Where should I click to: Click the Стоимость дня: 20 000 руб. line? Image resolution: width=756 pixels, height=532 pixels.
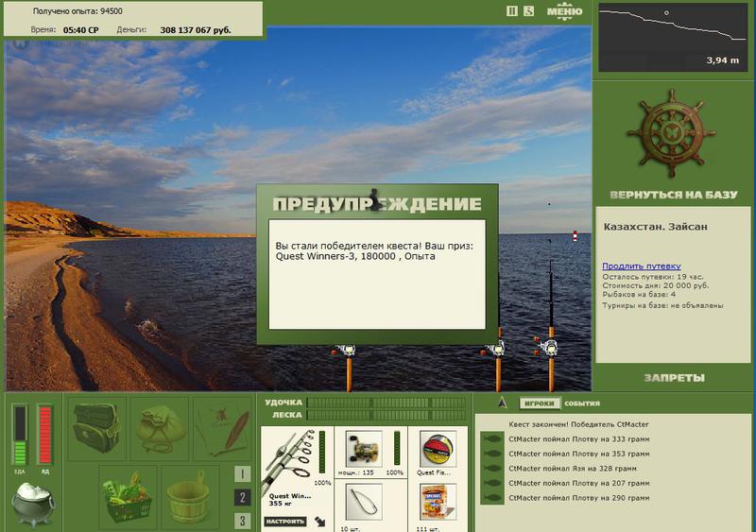pyautogui.click(x=656, y=285)
